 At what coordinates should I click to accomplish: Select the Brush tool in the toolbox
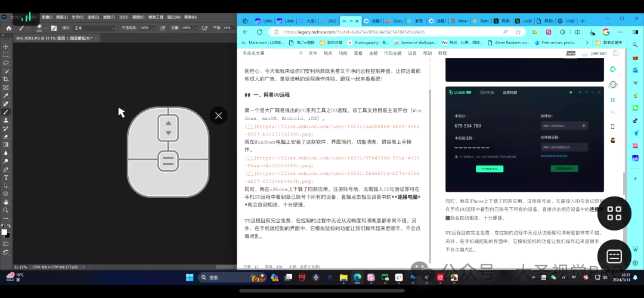pos(6,112)
